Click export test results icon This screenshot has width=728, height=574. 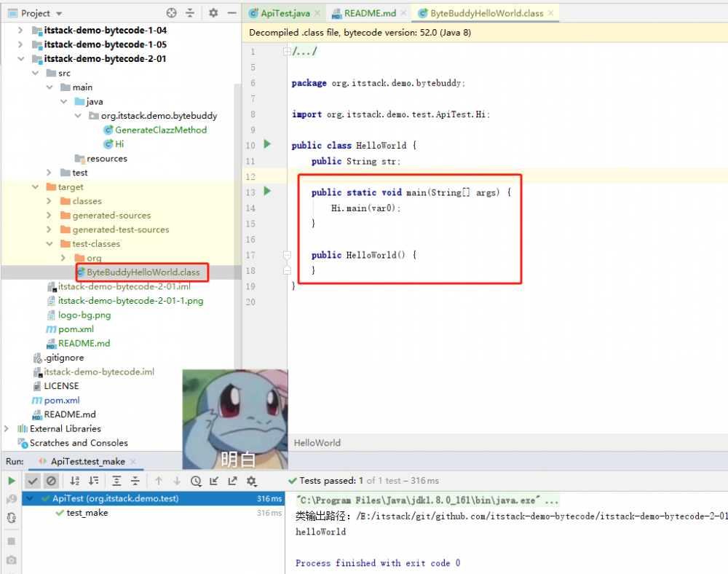pyautogui.click(x=233, y=481)
